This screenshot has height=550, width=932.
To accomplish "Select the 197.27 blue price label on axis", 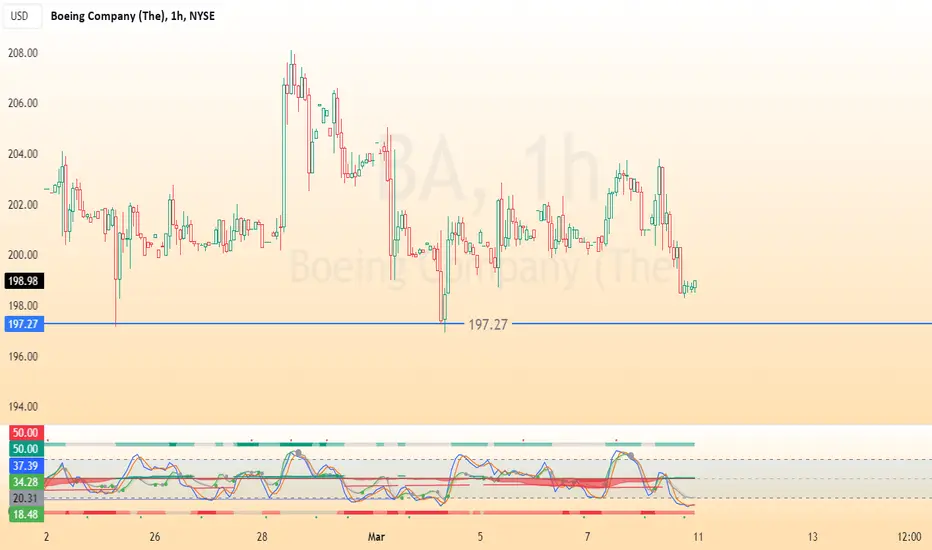I will [x=24, y=324].
